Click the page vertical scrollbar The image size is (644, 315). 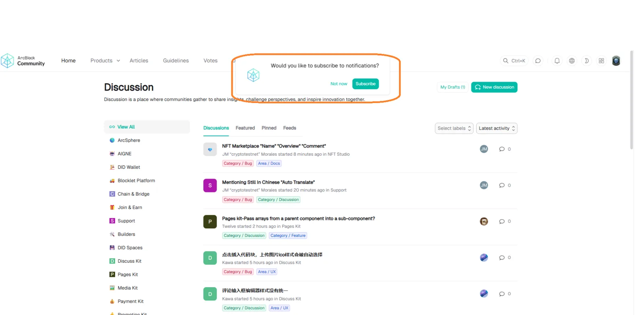pos(632,100)
